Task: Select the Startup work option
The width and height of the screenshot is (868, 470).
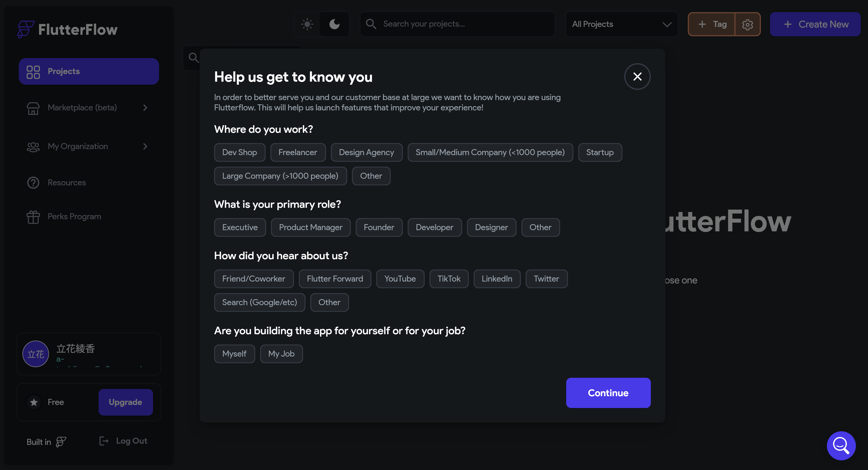Action: coord(600,152)
